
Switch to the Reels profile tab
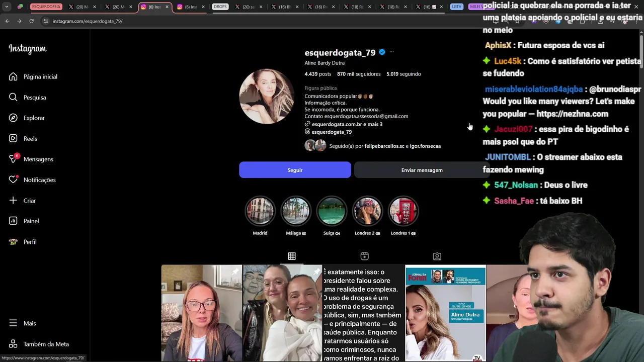[x=364, y=256]
